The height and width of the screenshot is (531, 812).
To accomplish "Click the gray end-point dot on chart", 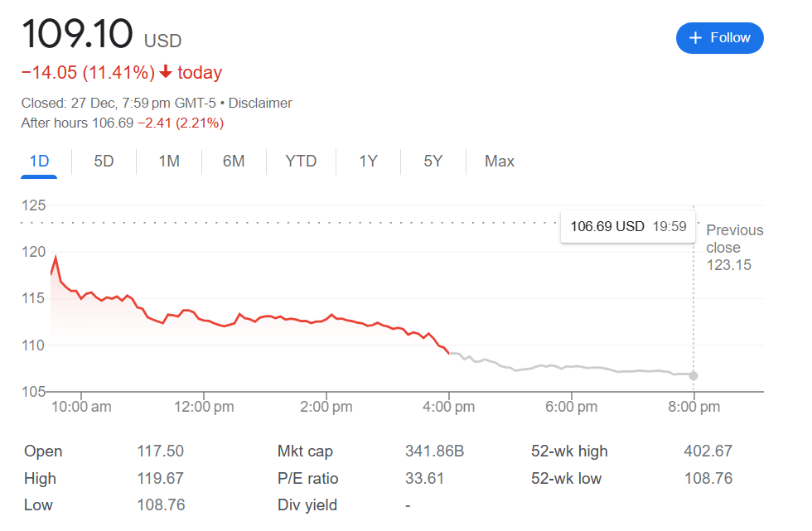I will coord(694,375).
